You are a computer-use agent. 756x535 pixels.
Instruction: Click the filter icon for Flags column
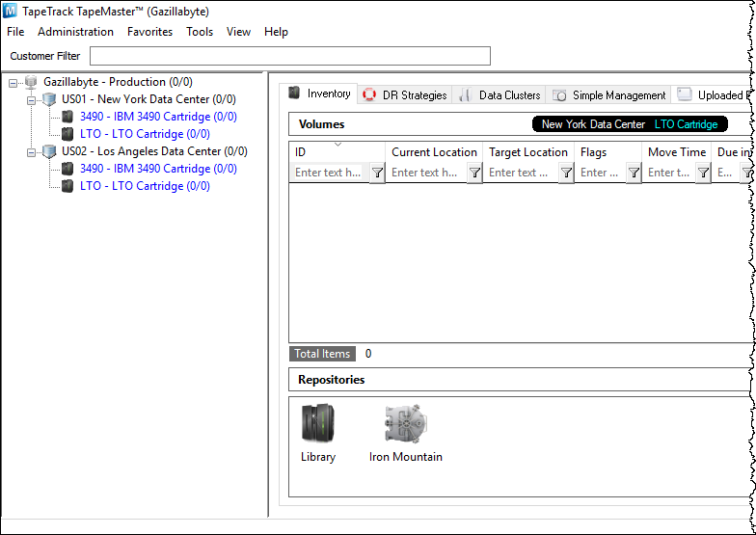634,173
